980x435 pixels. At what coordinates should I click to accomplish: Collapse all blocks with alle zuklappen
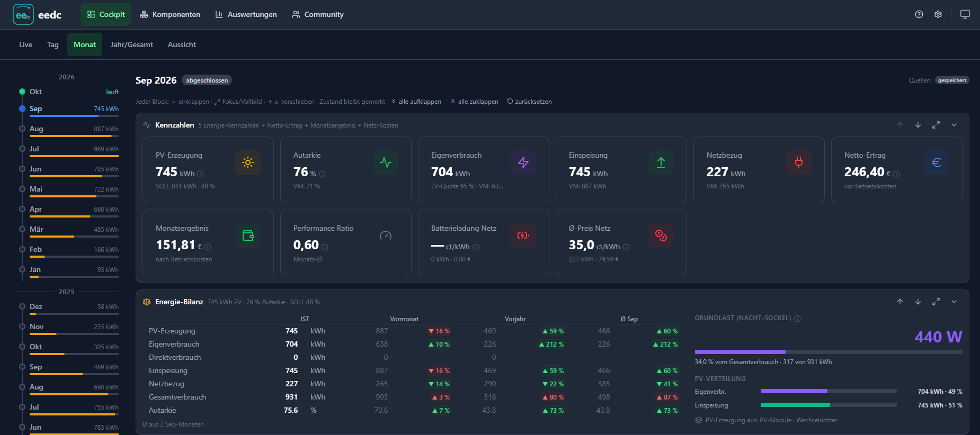475,102
